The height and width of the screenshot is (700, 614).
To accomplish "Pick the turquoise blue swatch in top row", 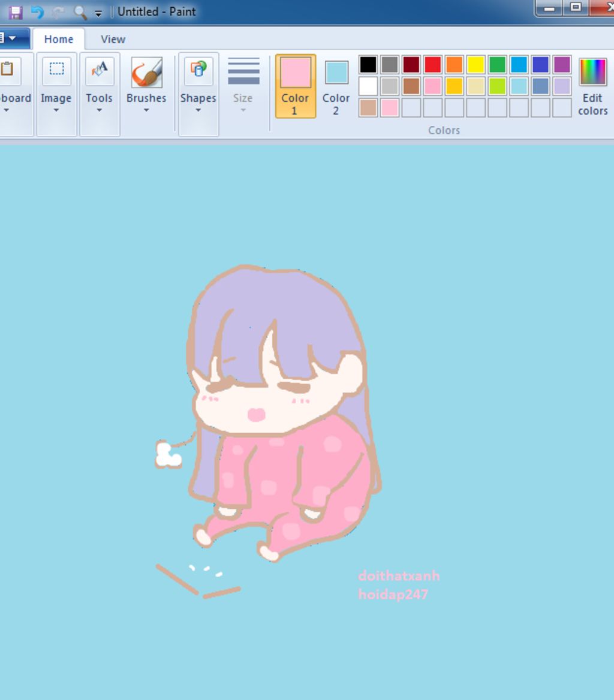I will coord(519,65).
